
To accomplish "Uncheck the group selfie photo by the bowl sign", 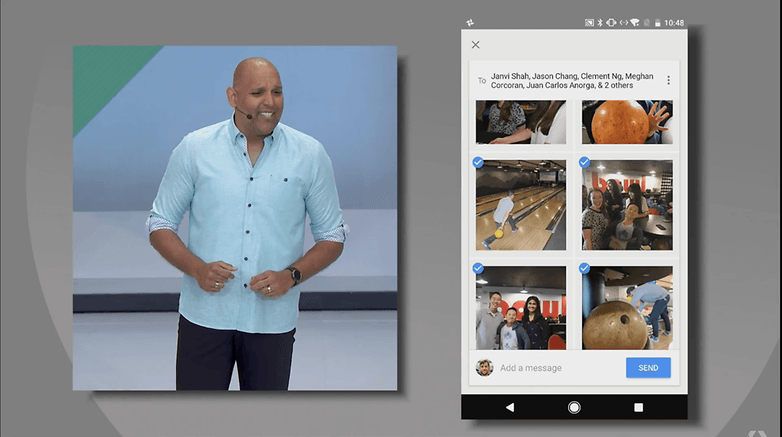I will [x=585, y=163].
